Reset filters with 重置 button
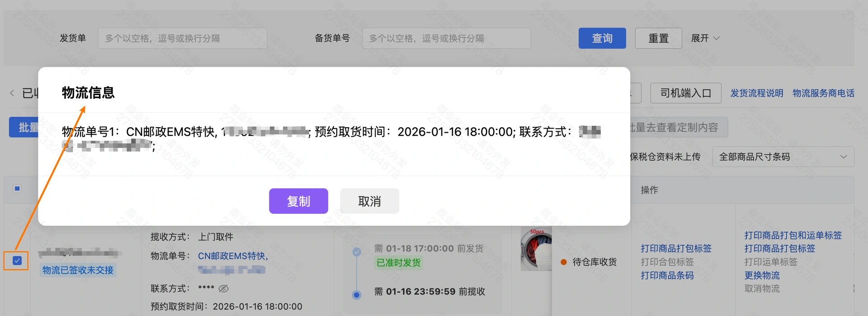Screen dimensions: 868x316 coord(658,38)
